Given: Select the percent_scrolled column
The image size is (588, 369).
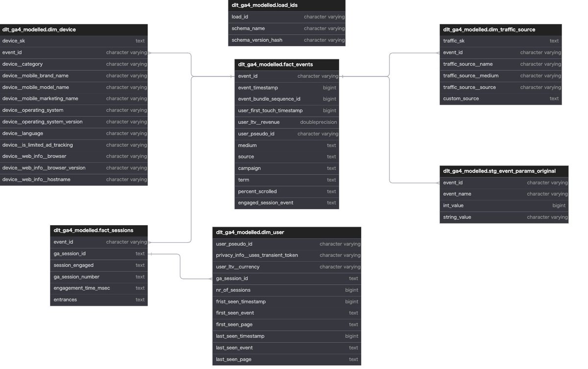Looking at the screenshot, I should [x=287, y=191].
